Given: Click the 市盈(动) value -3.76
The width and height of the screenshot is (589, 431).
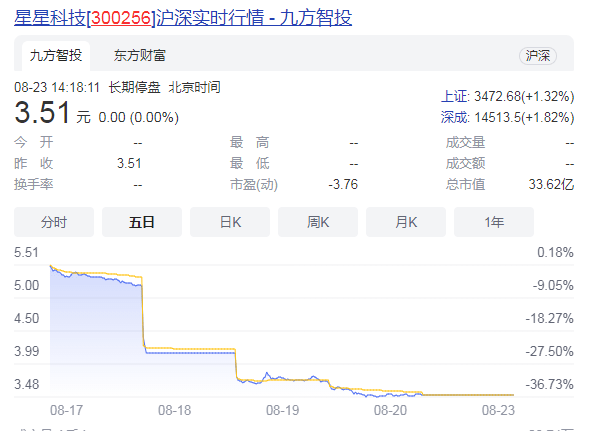Looking at the screenshot, I should [343, 184].
